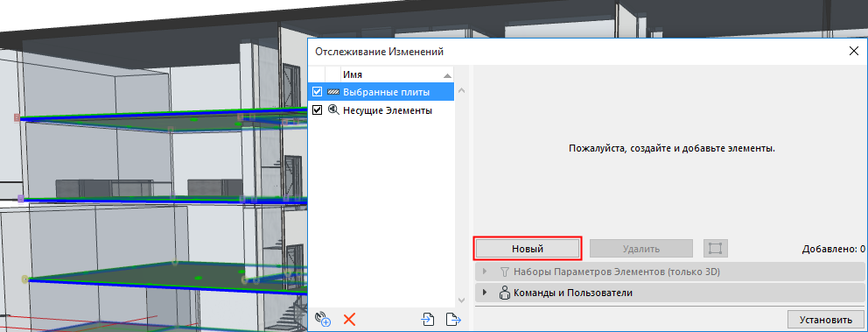Image resolution: width=868 pixels, height=332 pixels.
Task: Click the list scrollbar down arrow
Action: (x=463, y=300)
